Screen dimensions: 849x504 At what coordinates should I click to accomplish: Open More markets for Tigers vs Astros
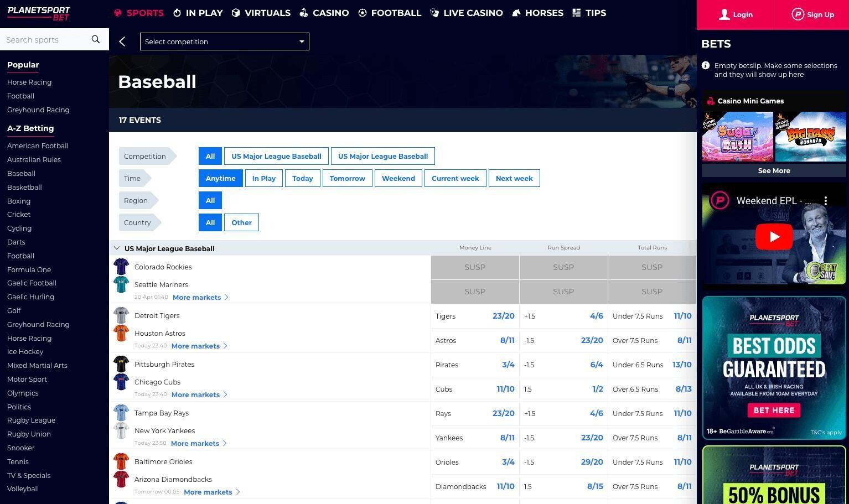199,346
